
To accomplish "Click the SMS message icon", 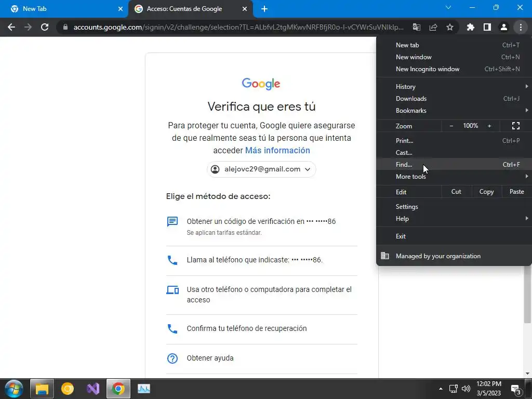I will (172, 221).
